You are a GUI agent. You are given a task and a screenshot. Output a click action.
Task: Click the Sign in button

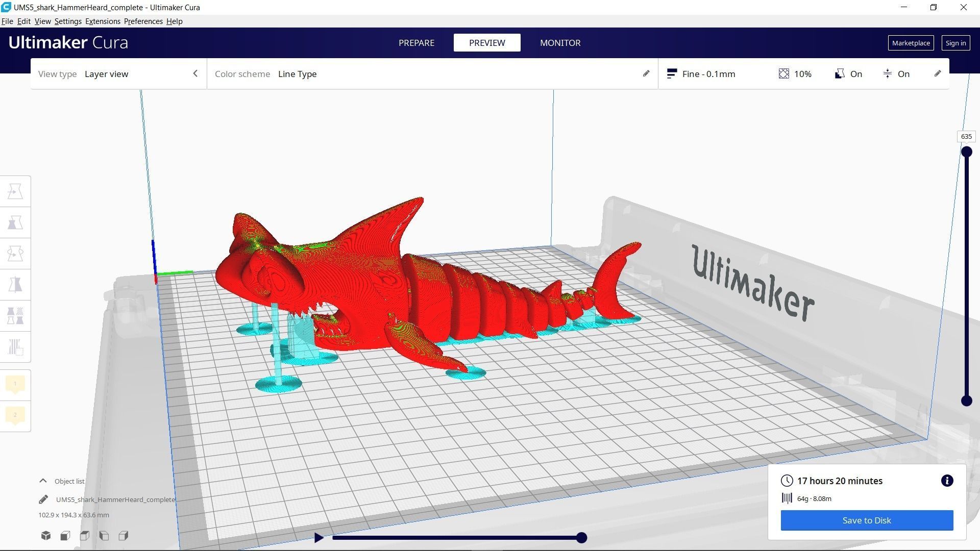click(x=955, y=43)
